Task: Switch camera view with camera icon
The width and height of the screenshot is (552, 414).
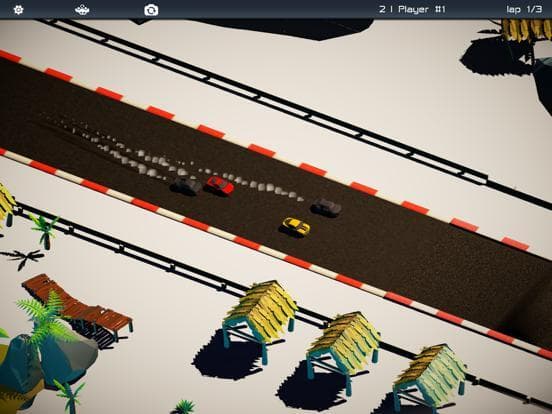Action: click(x=151, y=10)
